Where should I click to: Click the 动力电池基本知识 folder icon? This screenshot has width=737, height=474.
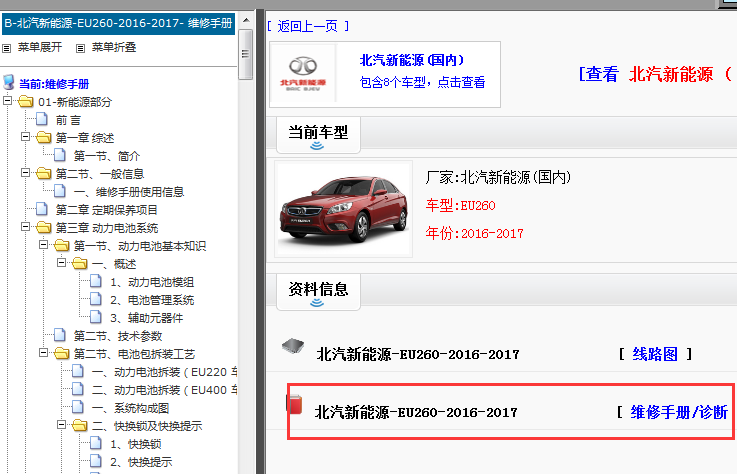point(62,245)
